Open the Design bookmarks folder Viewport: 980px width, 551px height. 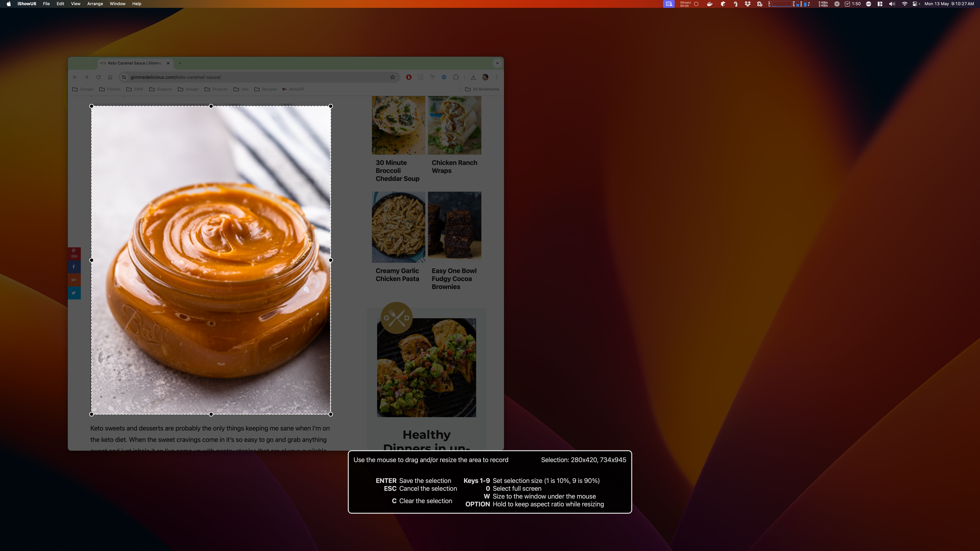coord(188,89)
